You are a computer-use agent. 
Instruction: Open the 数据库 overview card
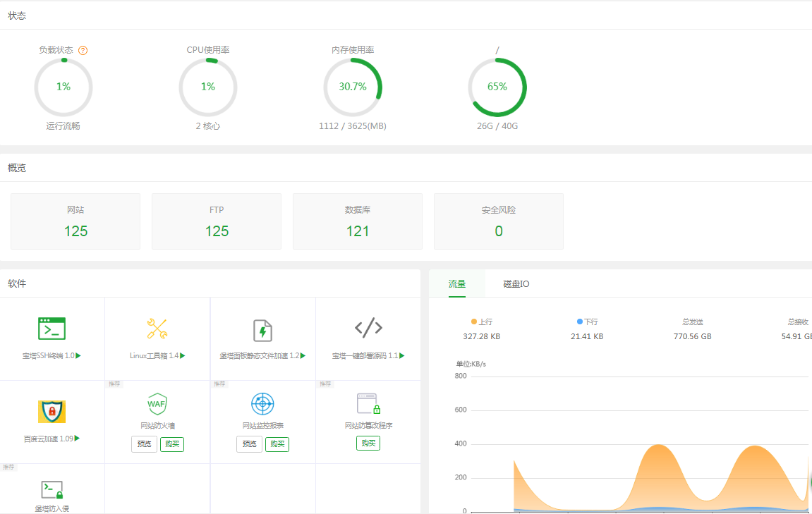357,221
